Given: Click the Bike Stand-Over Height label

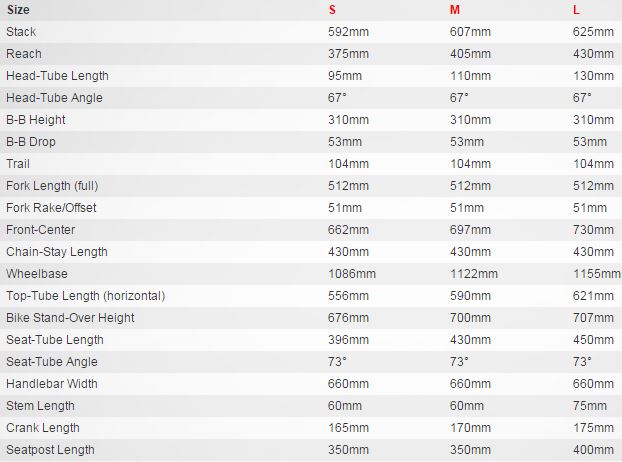Looking at the screenshot, I should (x=70, y=318).
